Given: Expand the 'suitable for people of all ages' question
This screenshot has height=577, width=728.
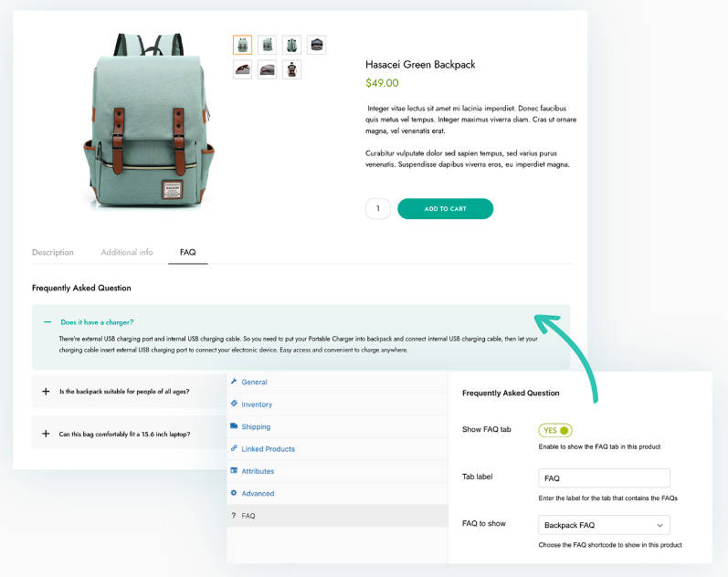Looking at the screenshot, I should point(46,392).
